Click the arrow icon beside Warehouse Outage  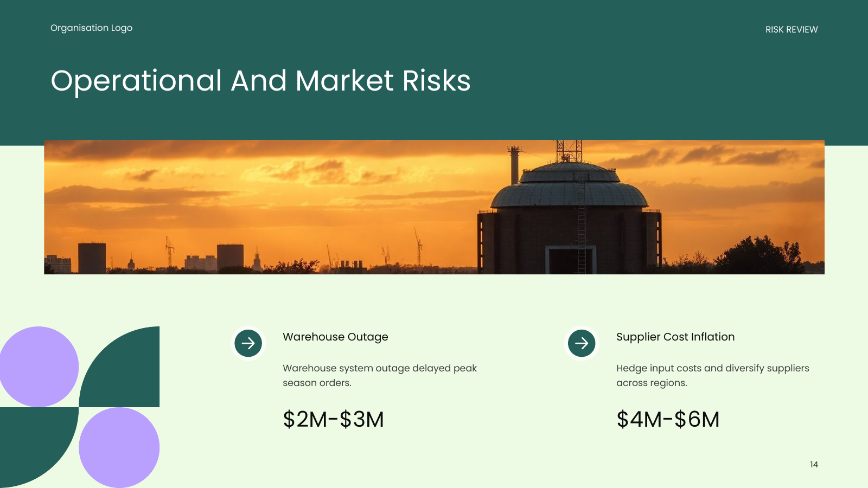click(x=248, y=343)
